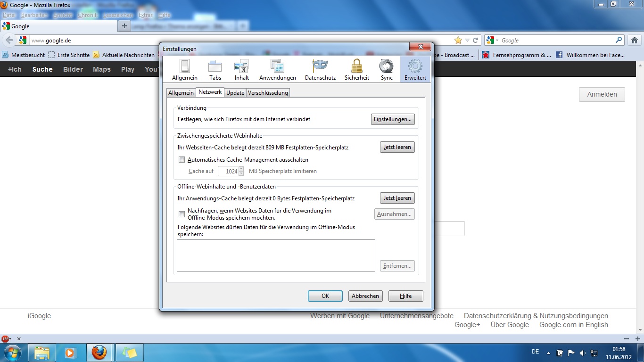Screen dimensions: 644x362
Task: Select the Erweitert gear category
Action: tap(415, 69)
